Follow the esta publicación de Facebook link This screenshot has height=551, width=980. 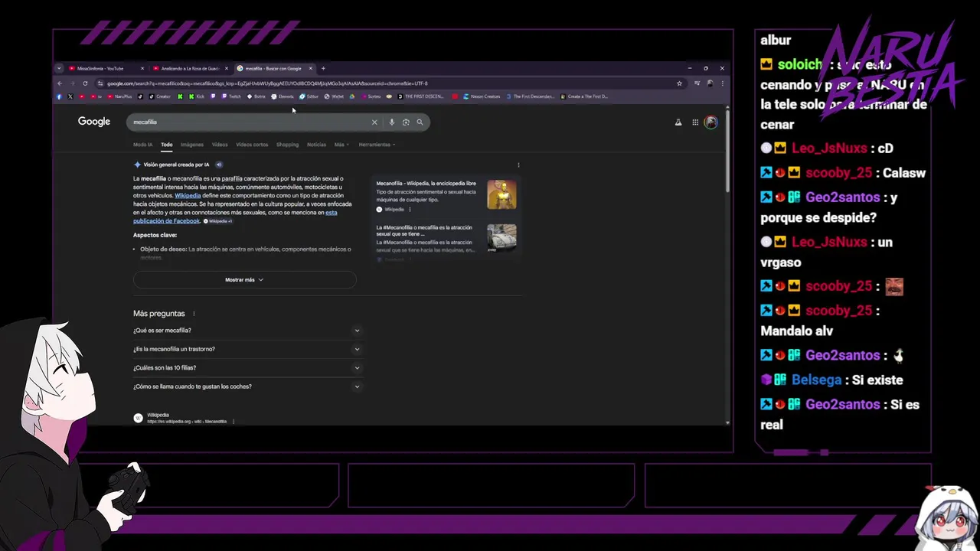166,220
